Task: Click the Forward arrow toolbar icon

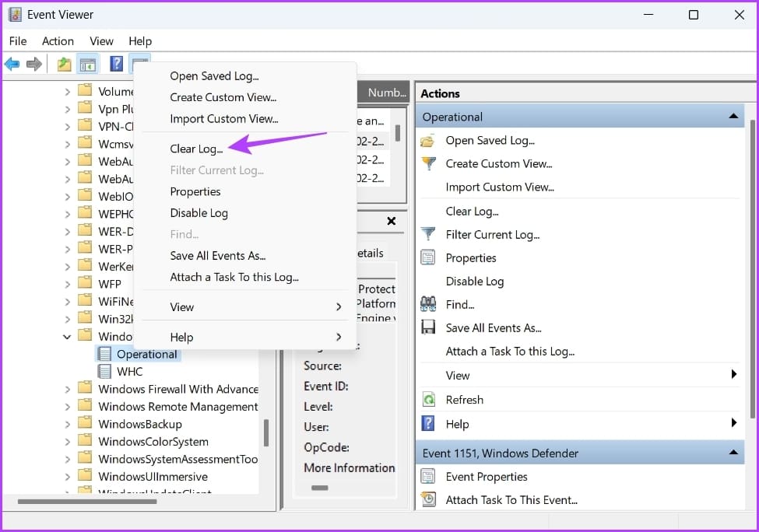Action: pos(34,64)
